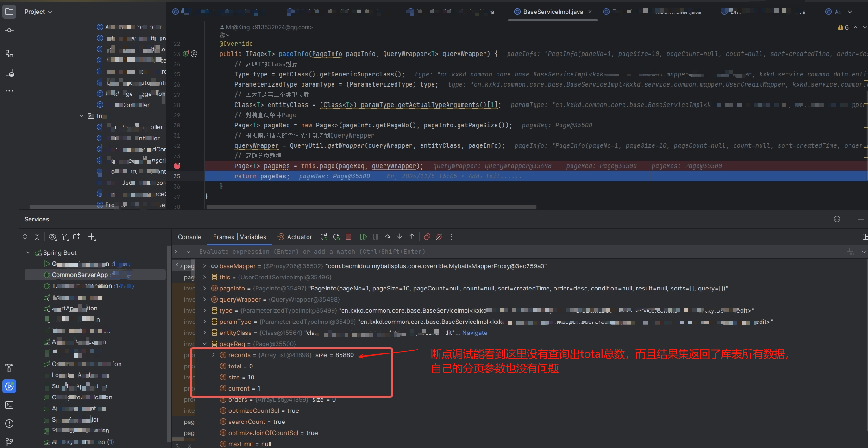Click the Navigate link for entityClass
The height and width of the screenshot is (448, 868).
[475, 333]
